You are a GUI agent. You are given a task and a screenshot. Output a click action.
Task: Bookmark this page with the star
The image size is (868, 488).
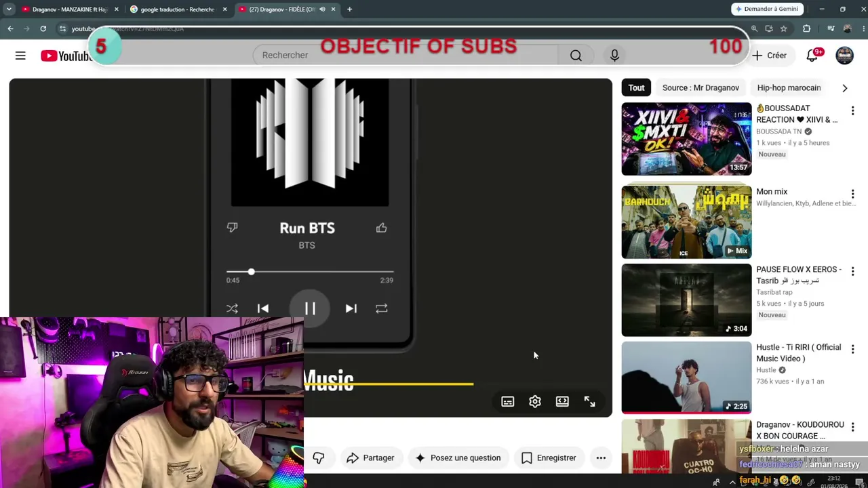tap(783, 28)
